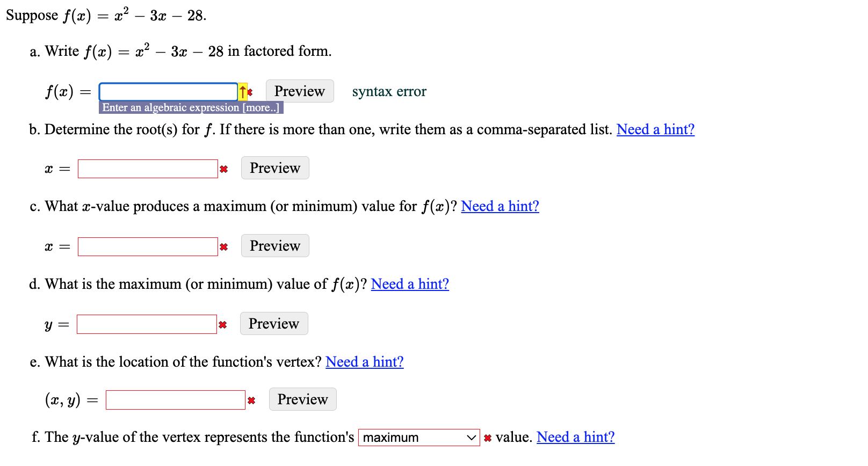Image resolution: width=868 pixels, height=466 pixels.
Task: Click the red X mark beside the y input
Action: 223,325
